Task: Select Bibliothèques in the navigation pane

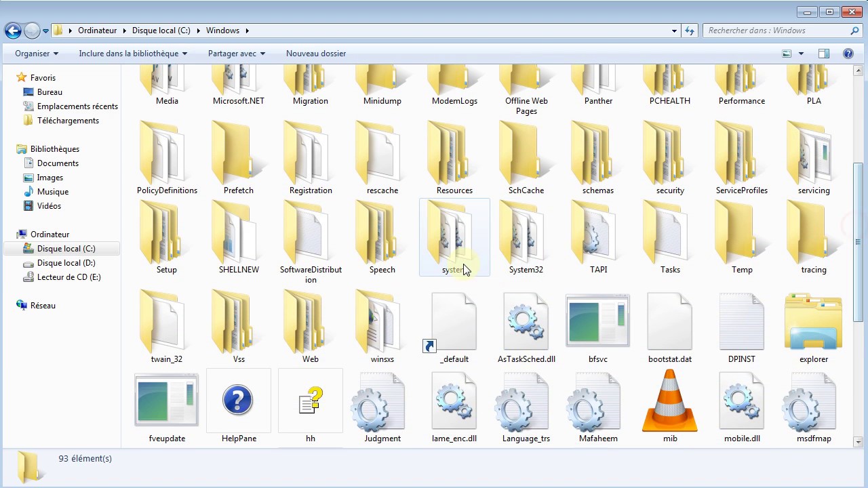Action: [54, 149]
